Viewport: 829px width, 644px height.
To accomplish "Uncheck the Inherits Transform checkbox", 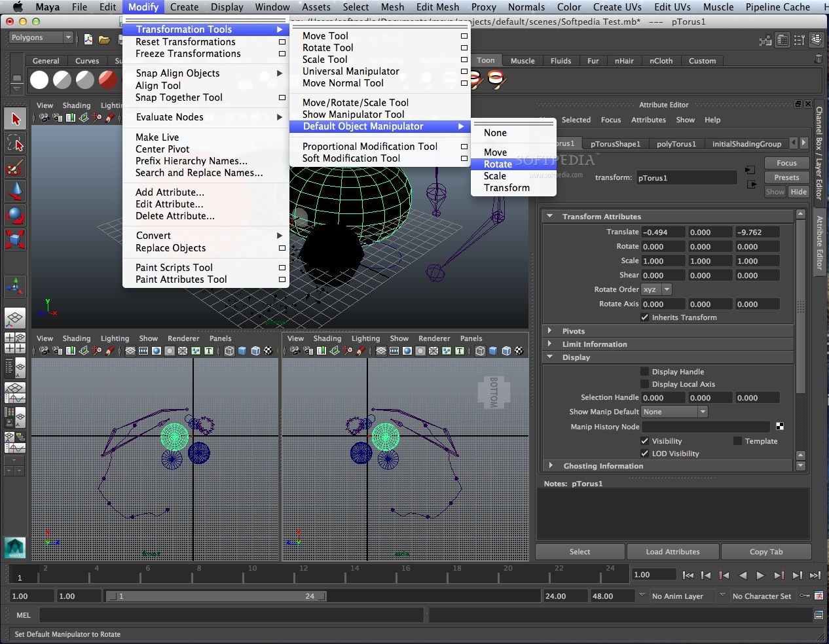I will coord(645,317).
